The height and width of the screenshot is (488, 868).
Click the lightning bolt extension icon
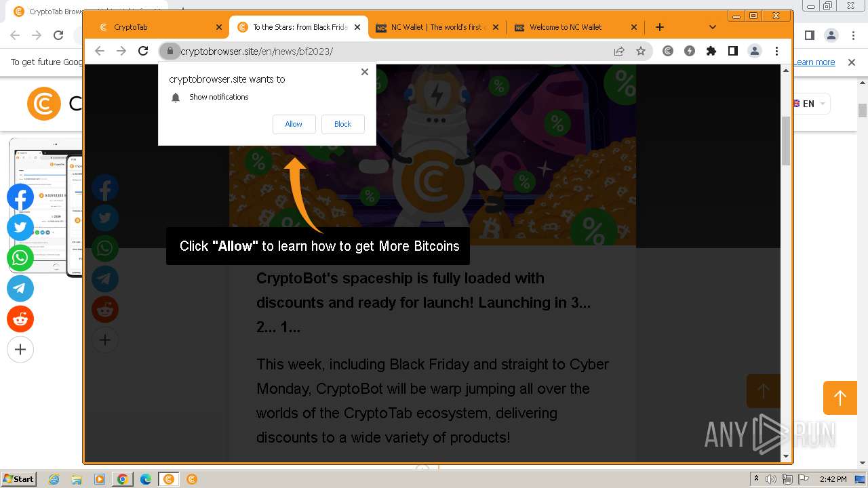[690, 51]
